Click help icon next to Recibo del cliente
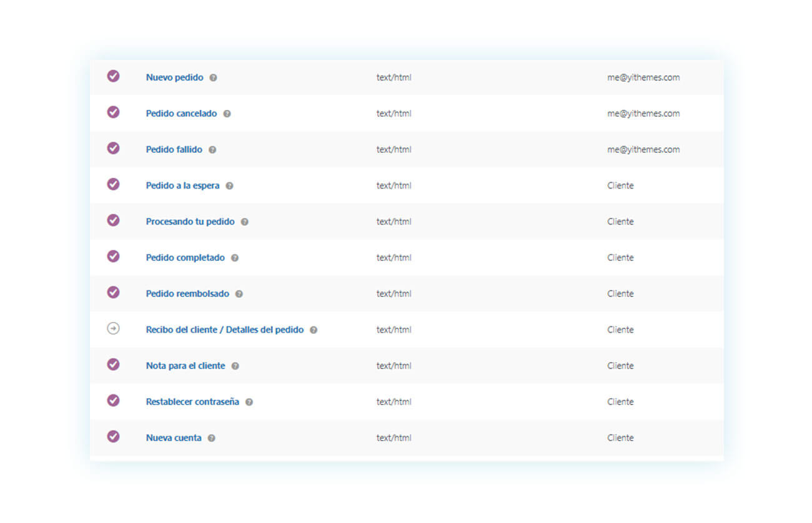 click(x=314, y=330)
